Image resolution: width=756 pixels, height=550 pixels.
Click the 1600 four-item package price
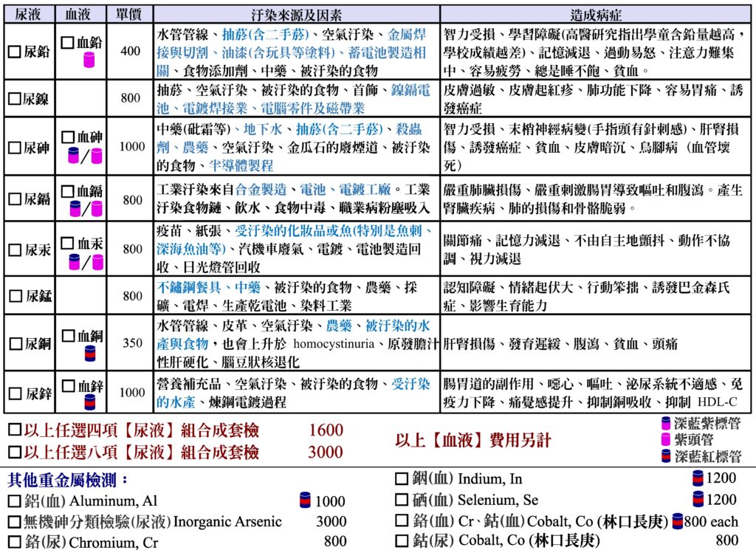pos(326,430)
